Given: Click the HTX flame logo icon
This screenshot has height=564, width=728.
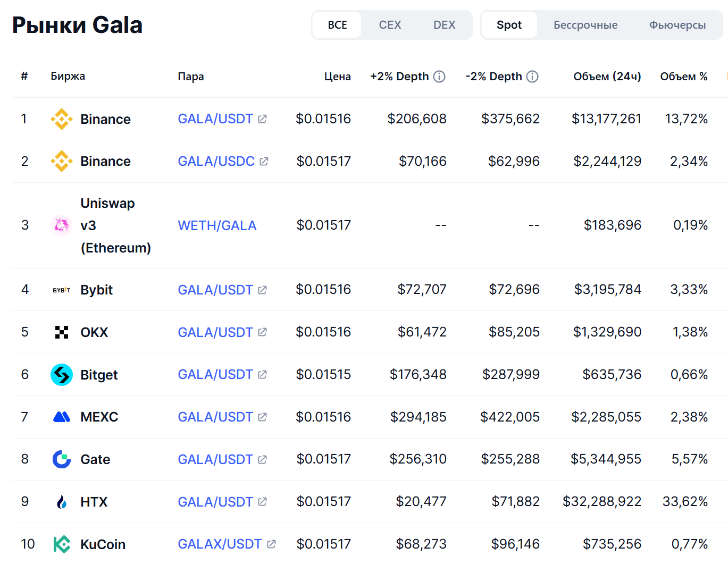Looking at the screenshot, I should tap(62, 502).
